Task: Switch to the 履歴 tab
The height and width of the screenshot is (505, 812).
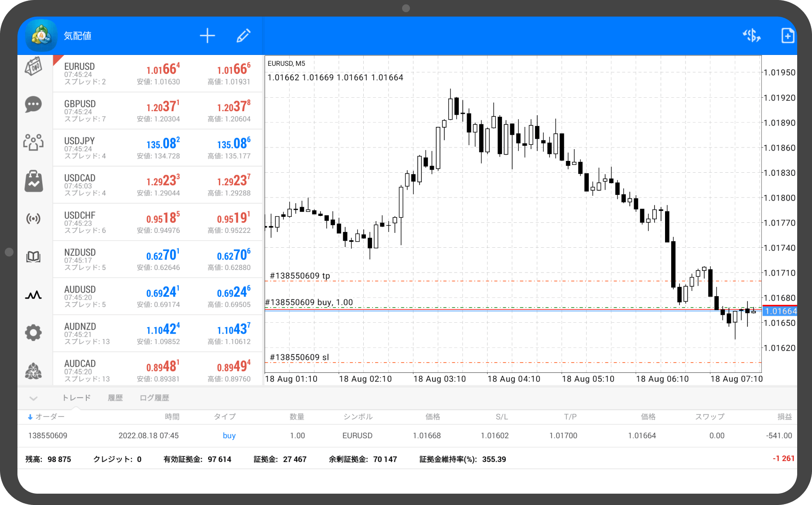Action: 115,398
